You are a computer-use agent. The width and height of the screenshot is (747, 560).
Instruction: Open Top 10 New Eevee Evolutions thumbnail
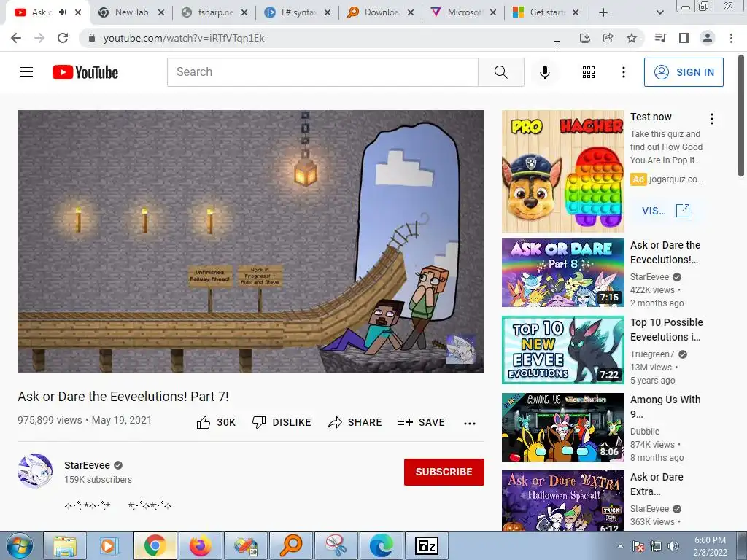(562, 349)
